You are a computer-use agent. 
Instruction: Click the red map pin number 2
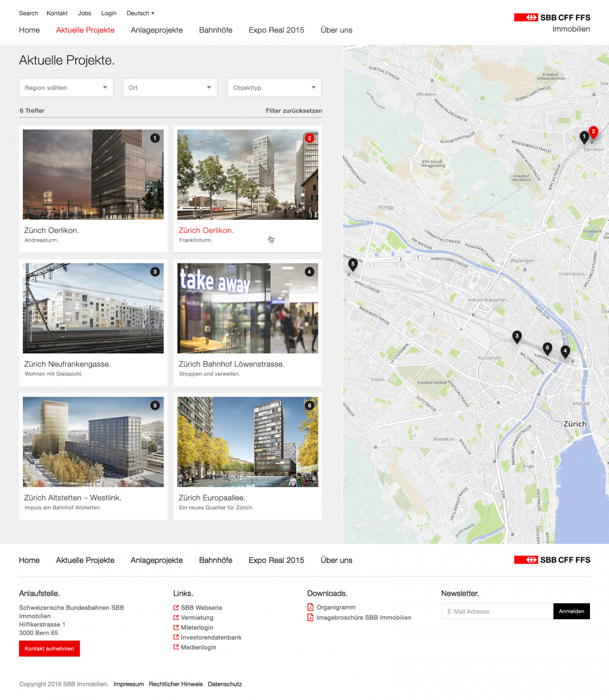pyautogui.click(x=593, y=132)
